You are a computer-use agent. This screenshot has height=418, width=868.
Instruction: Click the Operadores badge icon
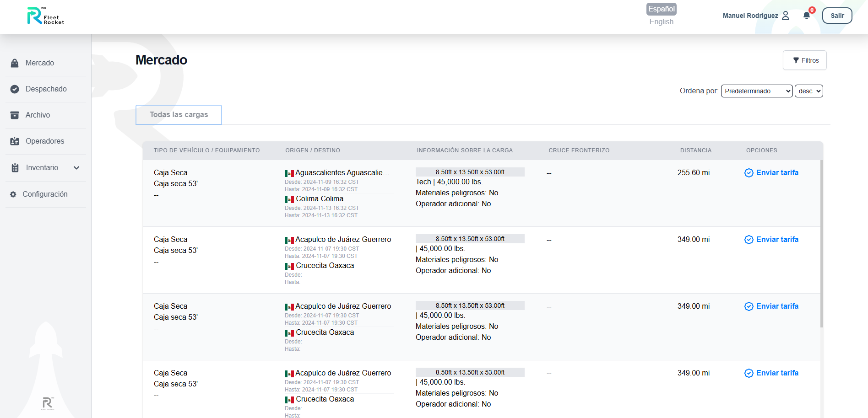15,141
